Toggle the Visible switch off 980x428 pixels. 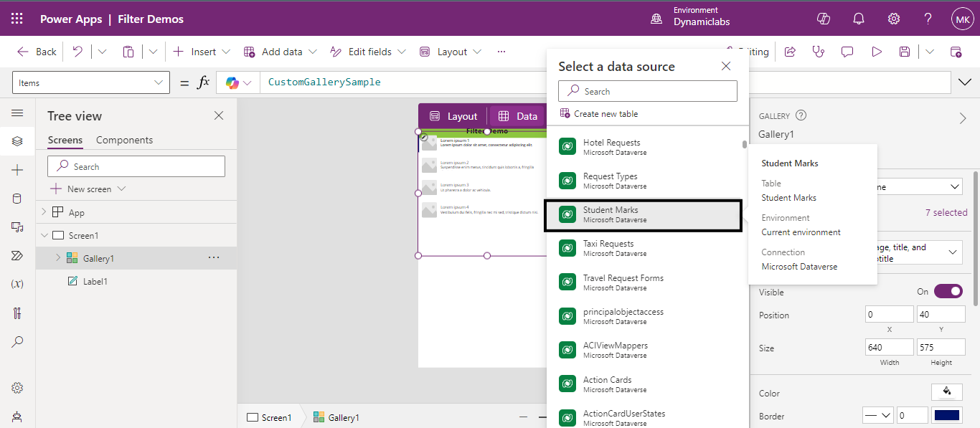click(x=947, y=292)
